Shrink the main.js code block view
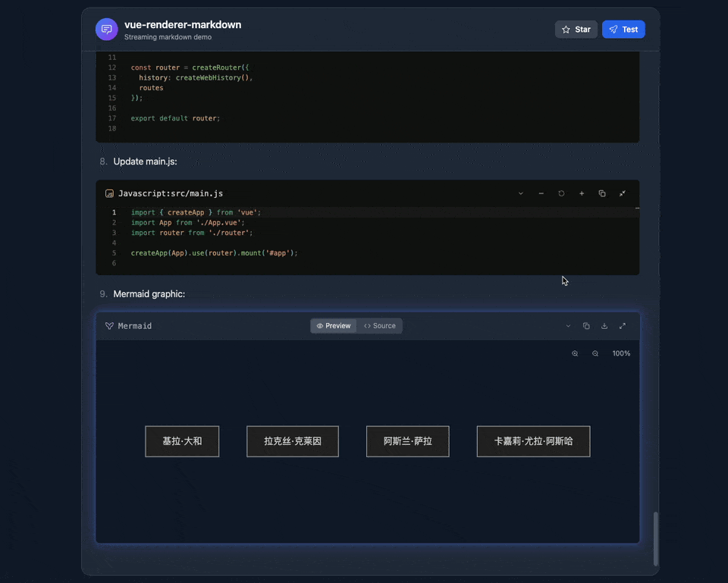The width and height of the screenshot is (728, 583). pyautogui.click(x=623, y=193)
